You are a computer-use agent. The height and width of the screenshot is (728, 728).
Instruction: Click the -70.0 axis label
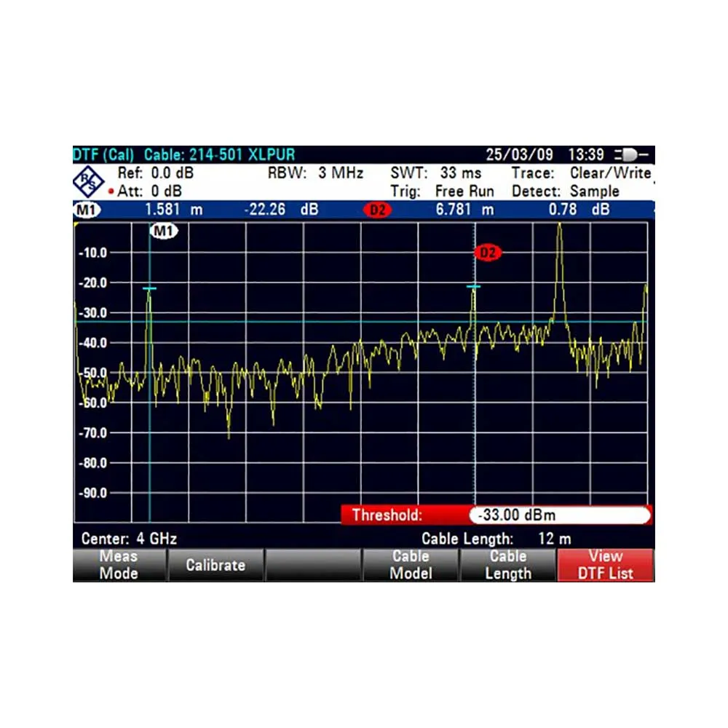click(93, 432)
